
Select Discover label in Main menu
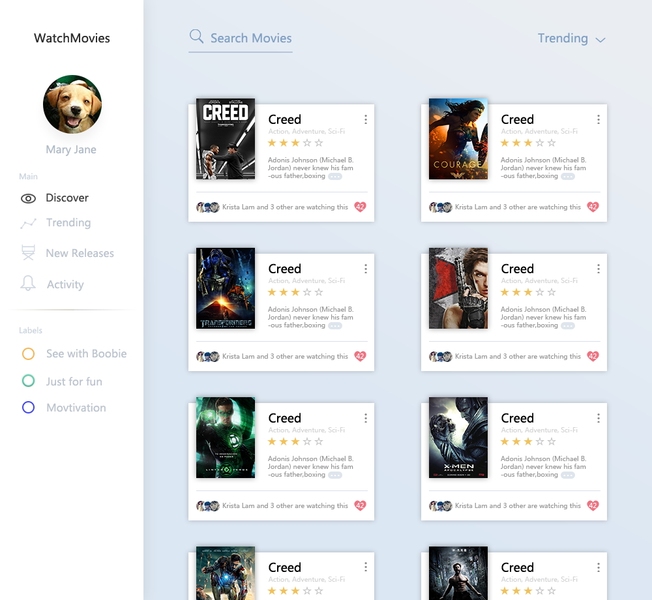click(67, 198)
